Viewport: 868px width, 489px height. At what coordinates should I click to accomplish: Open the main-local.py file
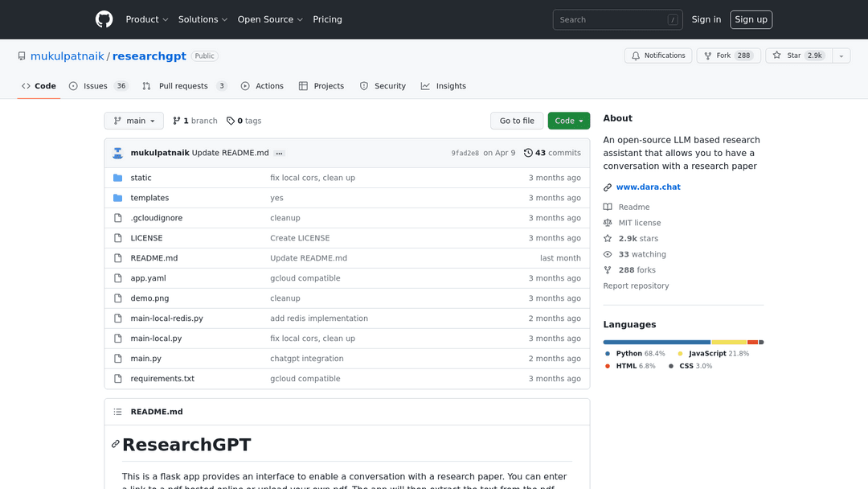pyautogui.click(x=156, y=339)
